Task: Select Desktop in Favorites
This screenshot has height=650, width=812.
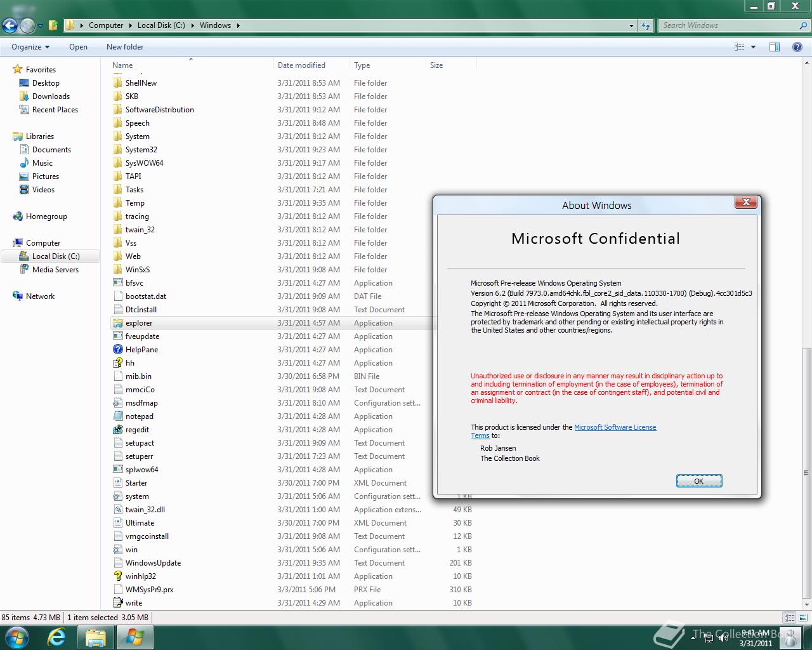Action: tap(46, 83)
